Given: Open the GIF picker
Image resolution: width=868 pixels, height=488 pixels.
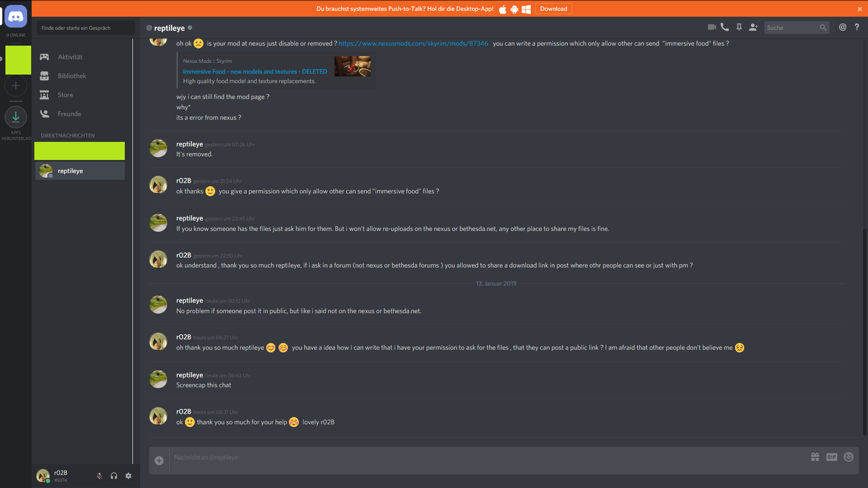Looking at the screenshot, I should [832, 457].
